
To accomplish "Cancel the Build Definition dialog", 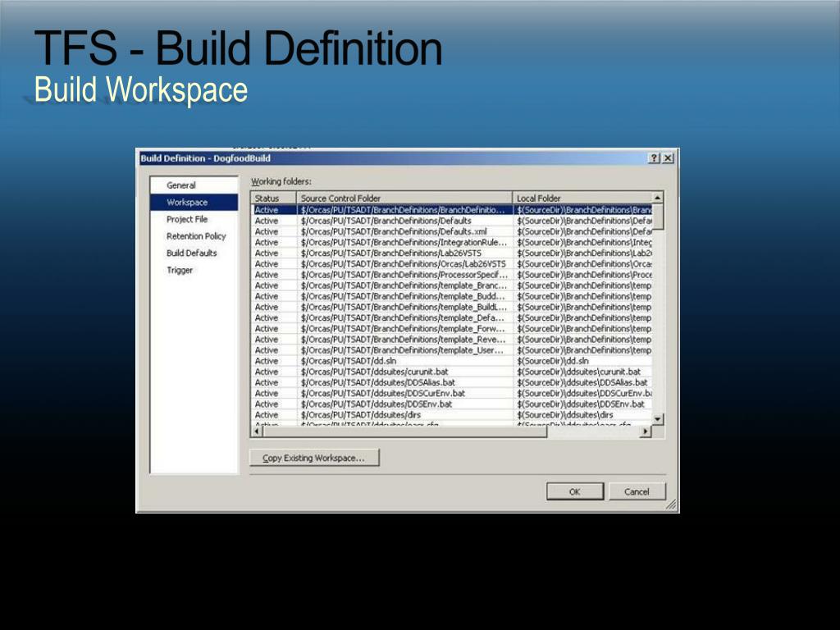I will (x=637, y=492).
